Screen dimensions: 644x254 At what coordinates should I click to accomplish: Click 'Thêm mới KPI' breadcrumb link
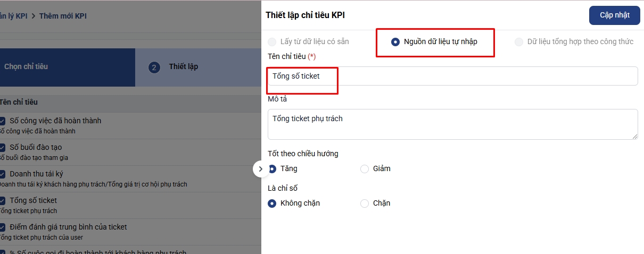click(63, 16)
